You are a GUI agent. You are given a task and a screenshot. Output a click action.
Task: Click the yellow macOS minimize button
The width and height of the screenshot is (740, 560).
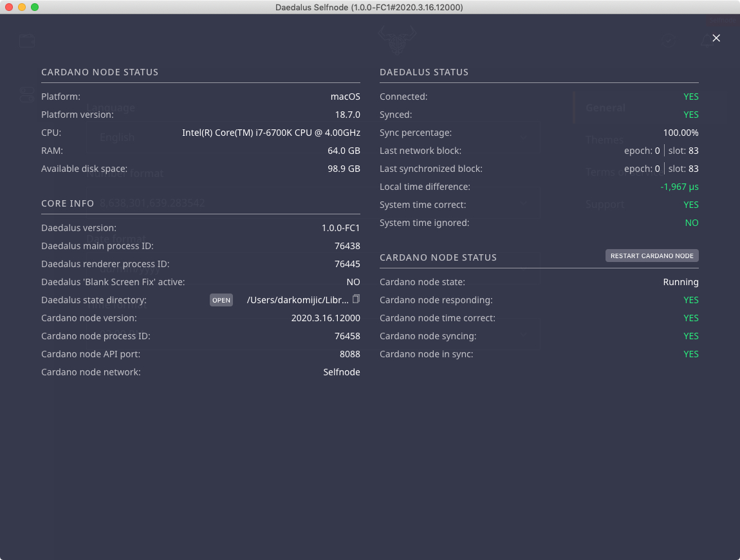point(22,7)
